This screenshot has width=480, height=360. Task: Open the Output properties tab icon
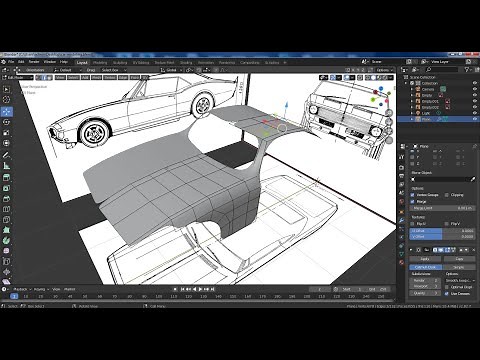(402, 176)
